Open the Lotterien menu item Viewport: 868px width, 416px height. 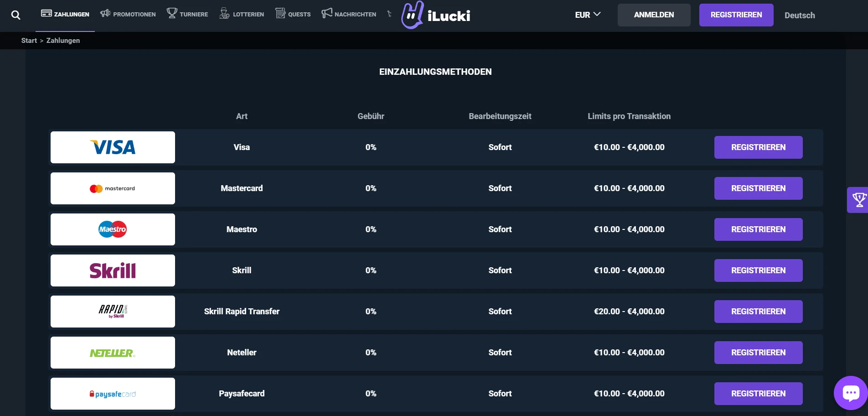tap(242, 14)
